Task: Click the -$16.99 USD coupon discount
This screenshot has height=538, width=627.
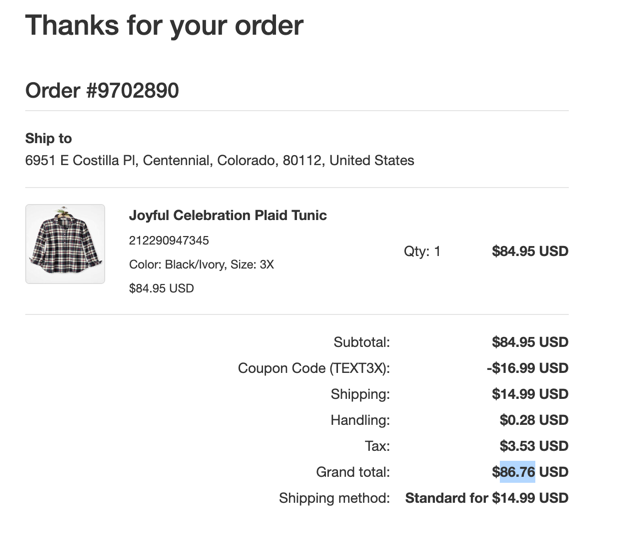Action: click(x=527, y=368)
